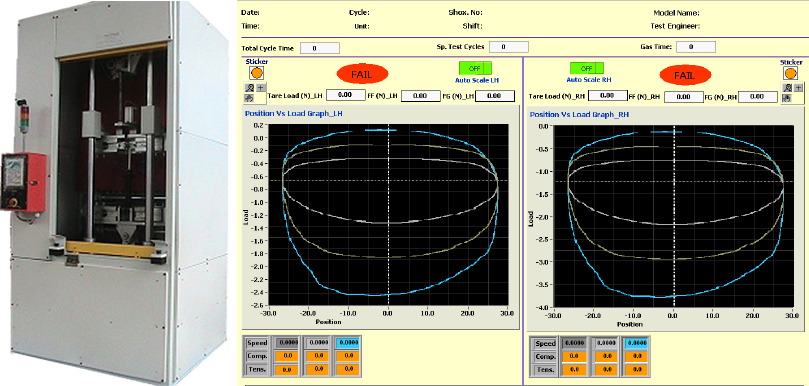
Task: Click the LH red FAIL status indicator
Action: click(x=362, y=73)
